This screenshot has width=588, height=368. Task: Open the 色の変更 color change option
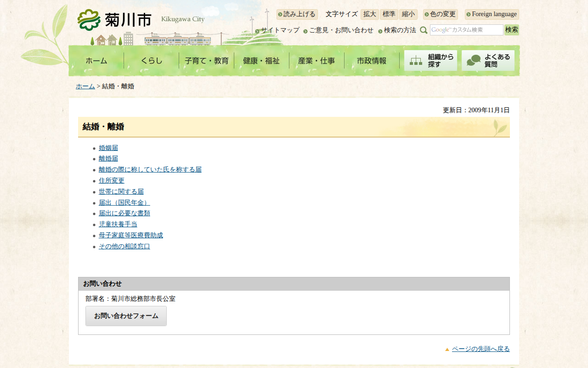440,14
